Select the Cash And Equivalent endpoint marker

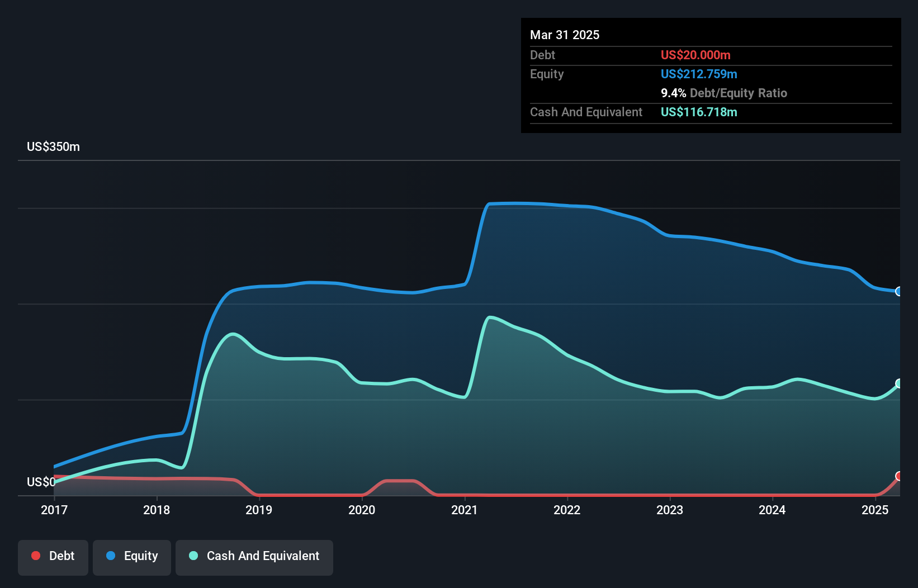pyautogui.click(x=899, y=383)
